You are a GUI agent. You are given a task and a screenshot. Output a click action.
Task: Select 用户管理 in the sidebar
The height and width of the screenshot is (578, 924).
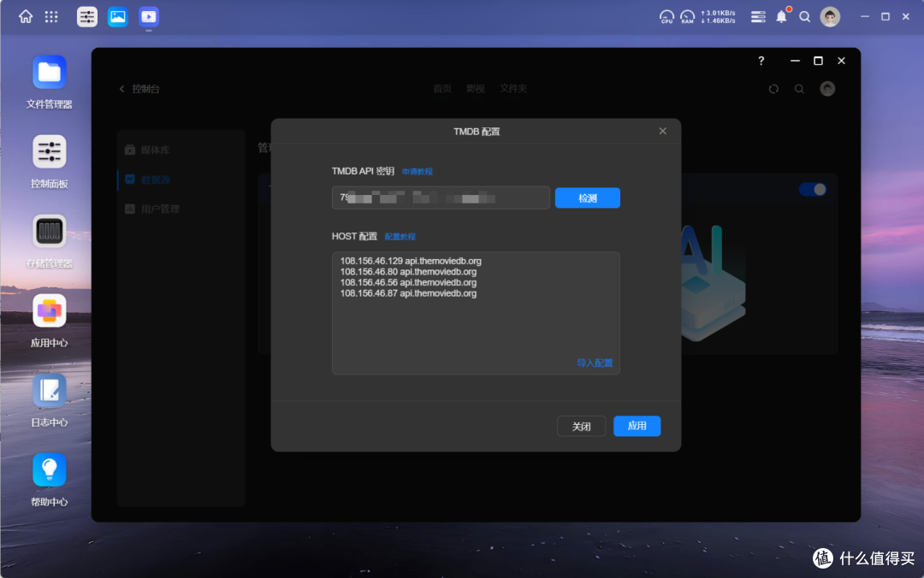(162, 208)
